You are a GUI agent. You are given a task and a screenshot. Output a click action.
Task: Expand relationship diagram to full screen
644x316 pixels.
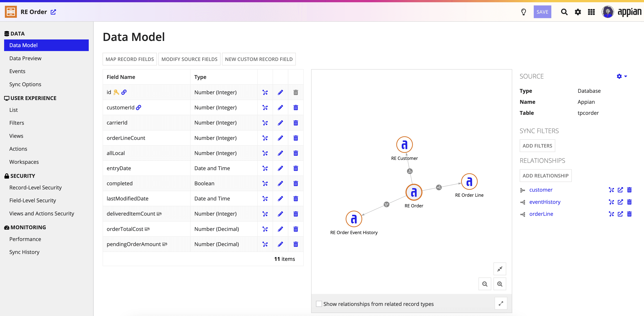coord(501,303)
